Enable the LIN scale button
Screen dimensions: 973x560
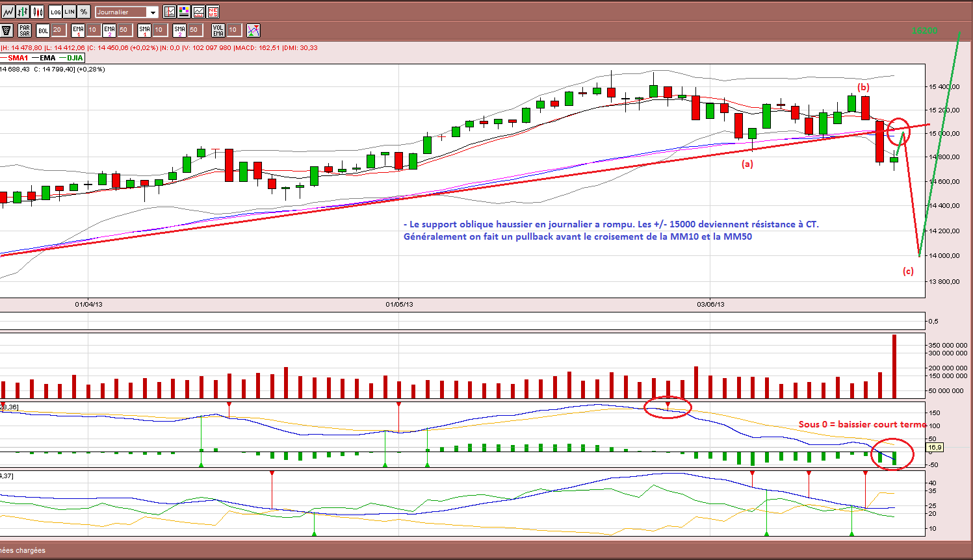pos(70,12)
